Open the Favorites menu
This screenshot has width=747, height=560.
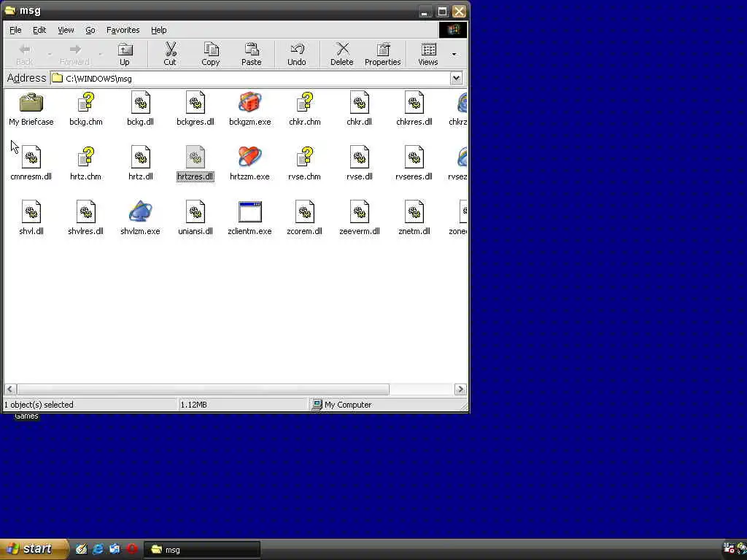[x=123, y=30]
